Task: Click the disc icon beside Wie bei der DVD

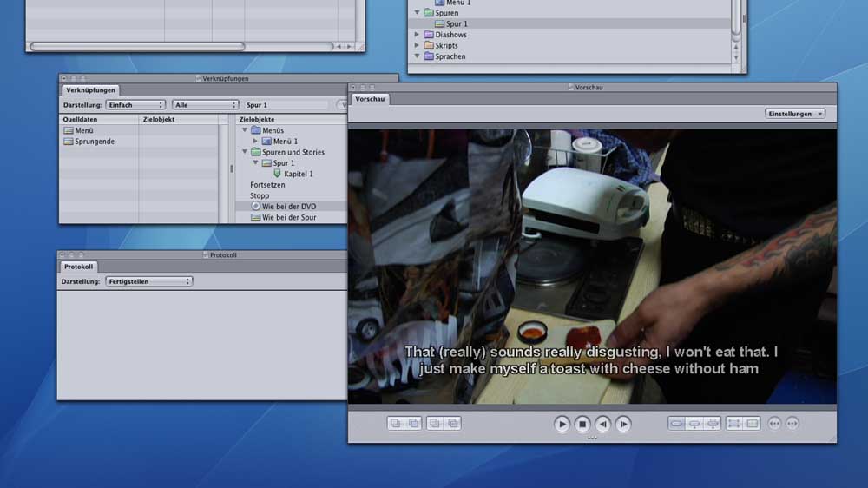Action: (x=255, y=206)
